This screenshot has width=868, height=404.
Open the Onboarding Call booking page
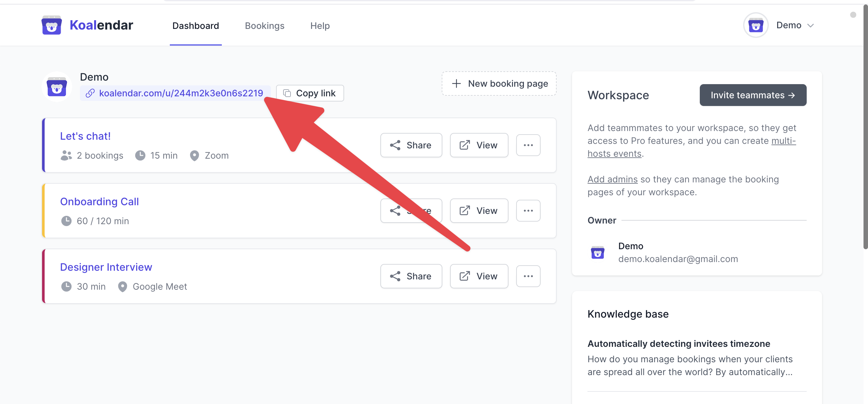(100, 201)
